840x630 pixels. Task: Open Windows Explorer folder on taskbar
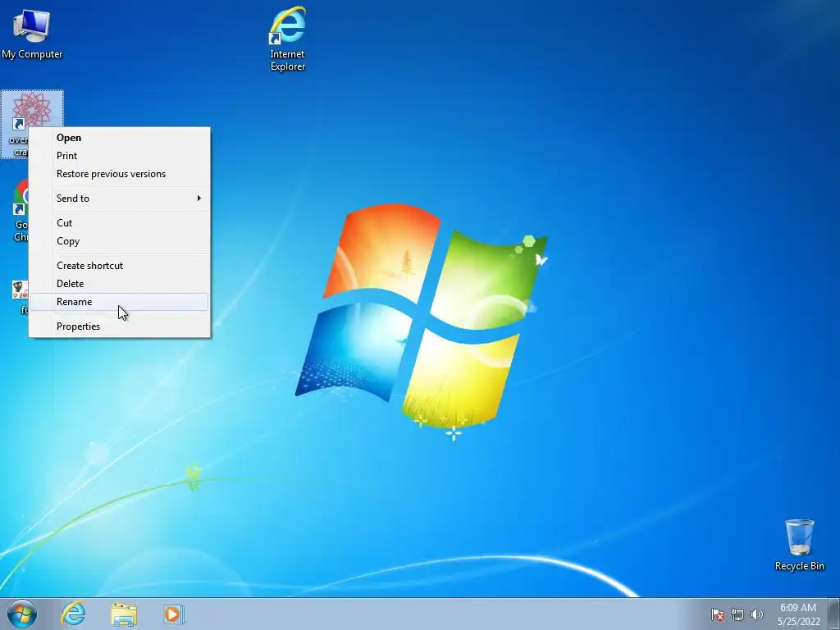click(124, 614)
